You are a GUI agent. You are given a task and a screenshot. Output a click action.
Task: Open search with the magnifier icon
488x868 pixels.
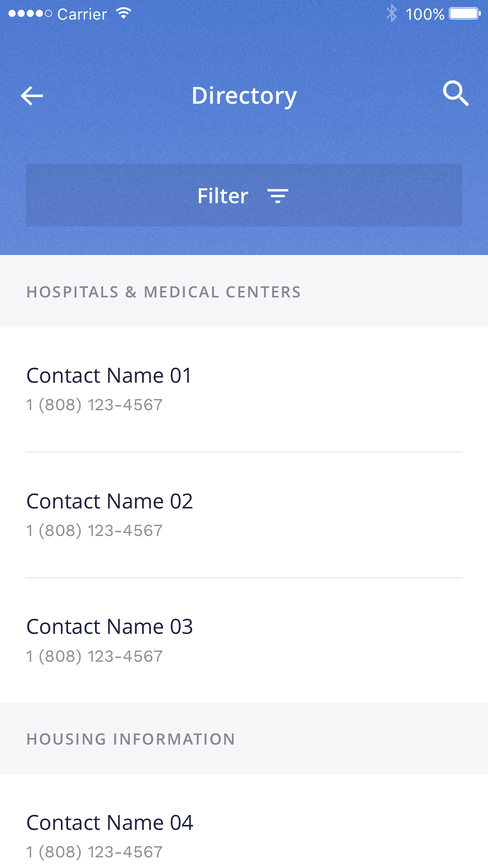[456, 94]
